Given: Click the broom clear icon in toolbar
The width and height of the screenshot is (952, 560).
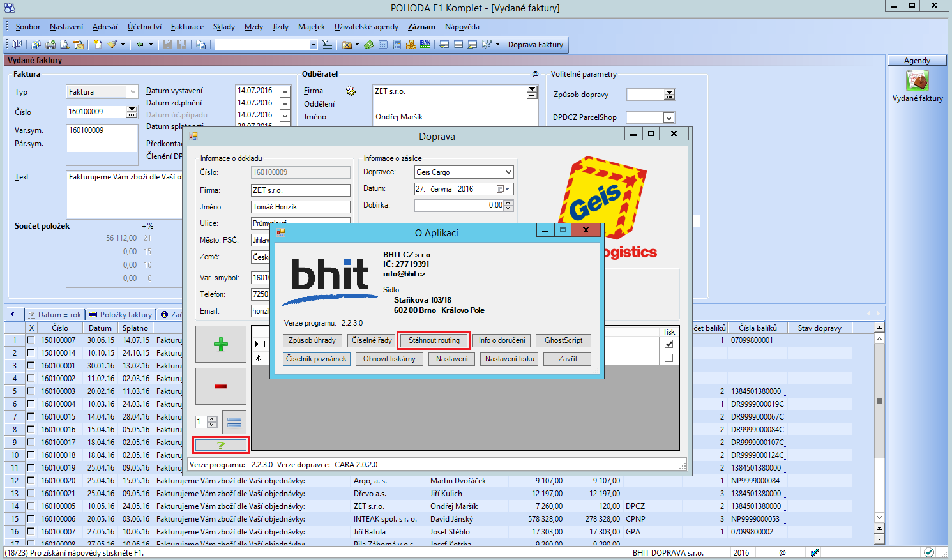Looking at the screenshot, I should click(112, 44).
